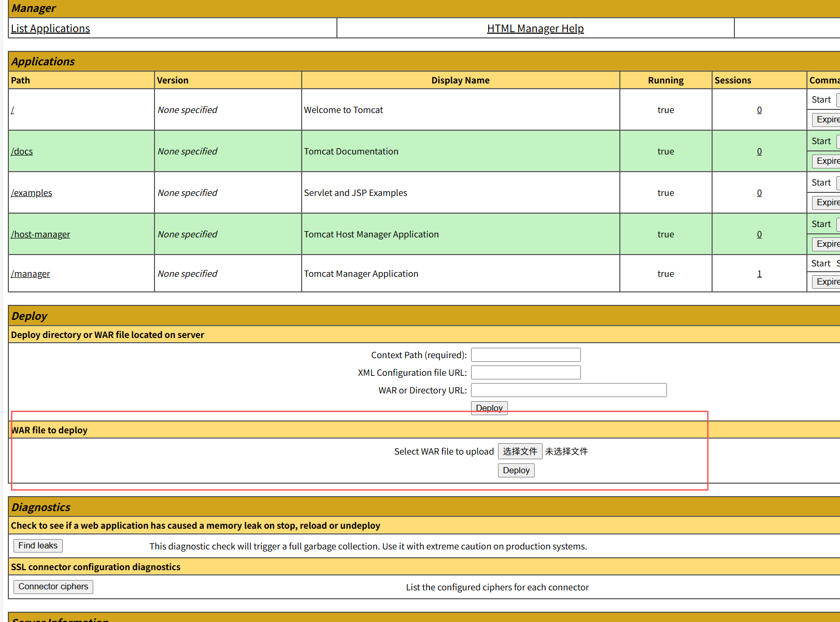Screen dimensions: 840x622
Task: Click the "未选择文件" file status text
Action: 566,451
